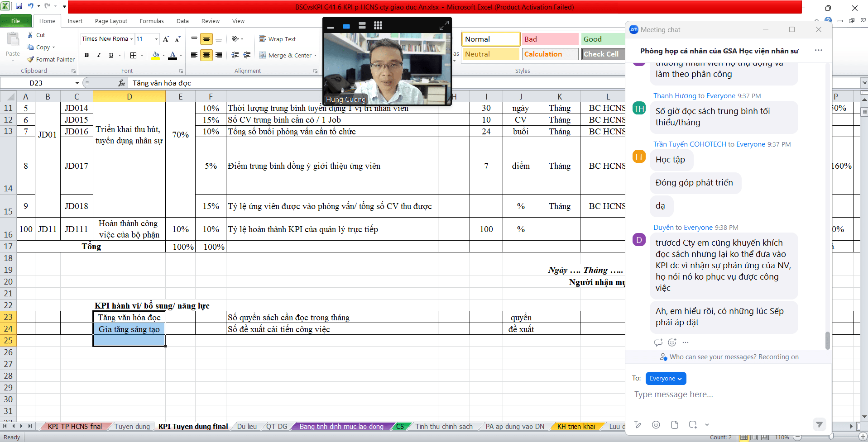Image resolution: width=868 pixels, height=442 pixels.
Task: Set bottom align for cell text
Action: [x=219, y=39]
